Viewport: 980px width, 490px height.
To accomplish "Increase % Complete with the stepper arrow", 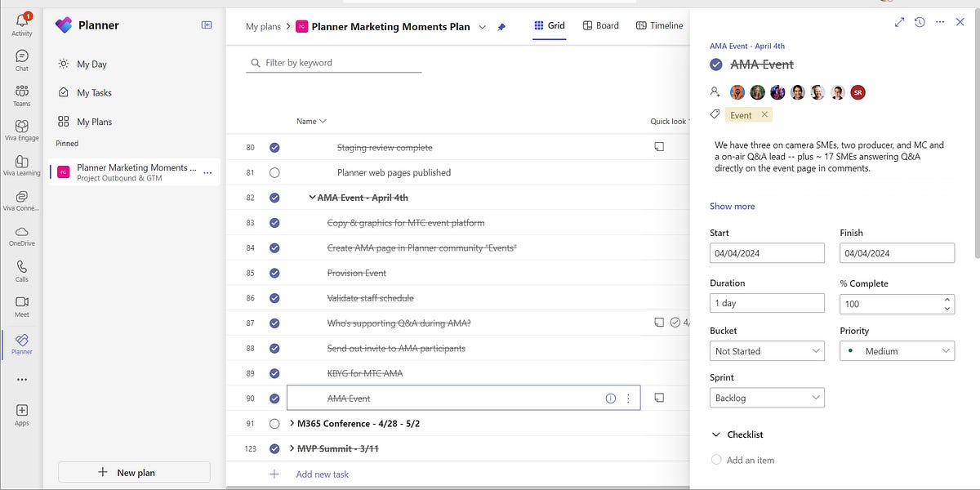I will pyautogui.click(x=947, y=298).
